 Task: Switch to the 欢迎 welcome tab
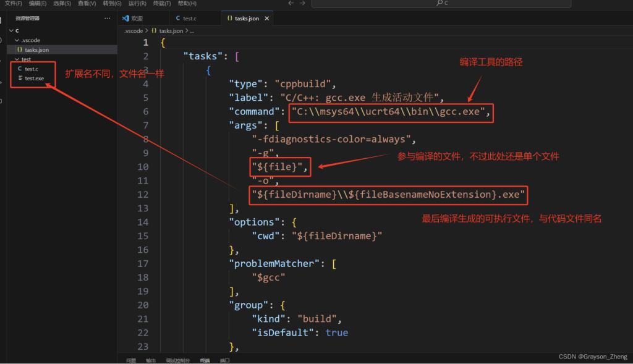click(x=137, y=19)
